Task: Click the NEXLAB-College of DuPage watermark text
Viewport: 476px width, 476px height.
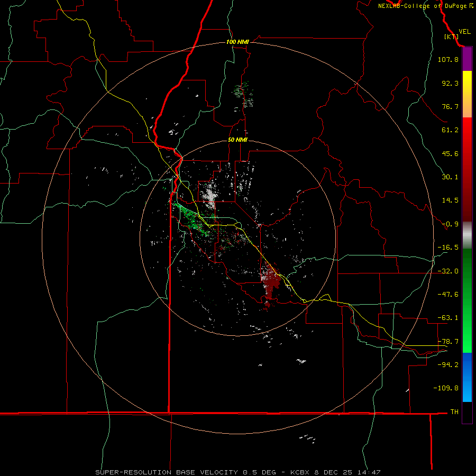Action: click(425, 6)
